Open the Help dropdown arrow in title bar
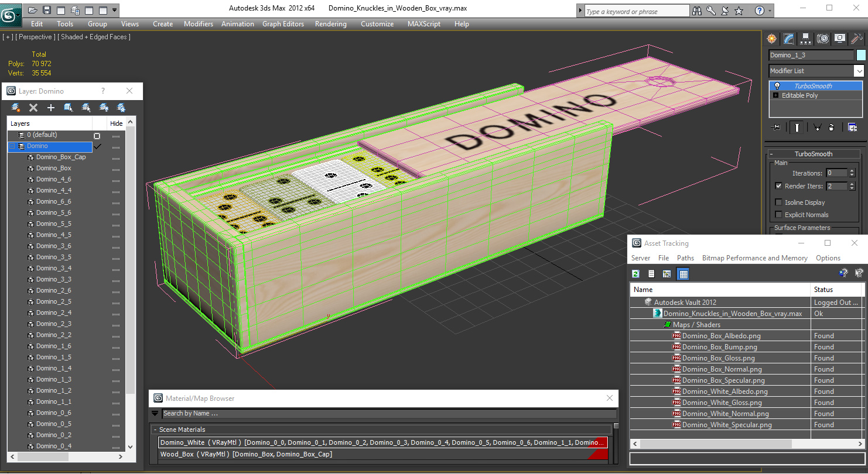868x474 pixels. point(770,11)
